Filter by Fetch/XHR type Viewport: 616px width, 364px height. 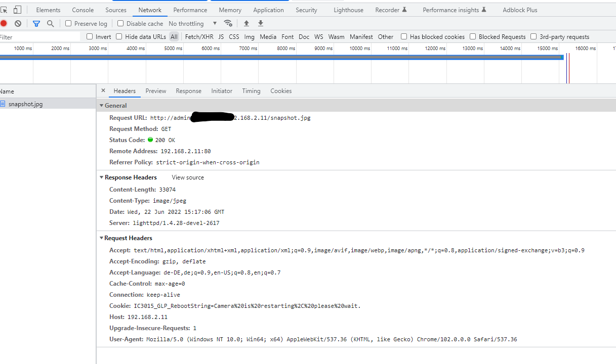pyautogui.click(x=199, y=36)
